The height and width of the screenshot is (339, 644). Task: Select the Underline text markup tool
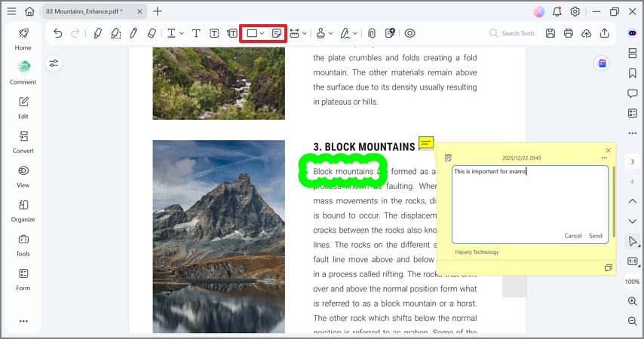pos(172,33)
